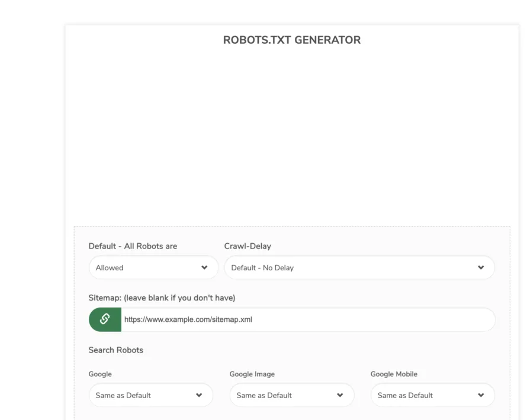Click the Google Image dropdown chevron
The image size is (527, 420).
click(x=340, y=395)
